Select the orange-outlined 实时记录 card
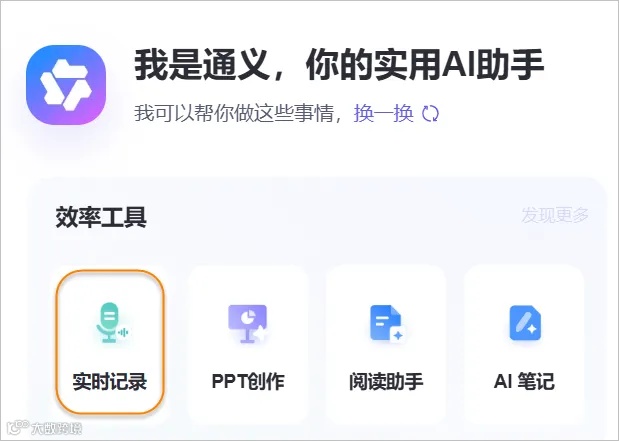This screenshot has height=441, width=619. pyautogui.click(x=110, y=342)
